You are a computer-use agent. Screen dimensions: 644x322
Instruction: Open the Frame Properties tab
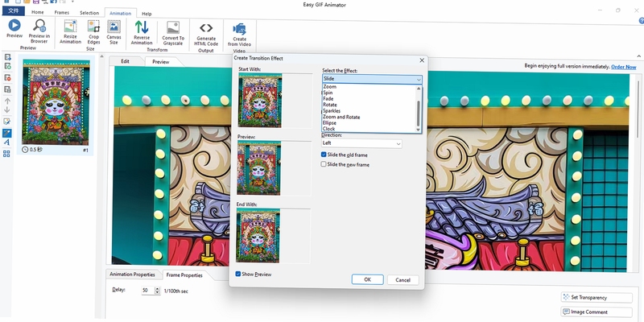coord(184,275)
